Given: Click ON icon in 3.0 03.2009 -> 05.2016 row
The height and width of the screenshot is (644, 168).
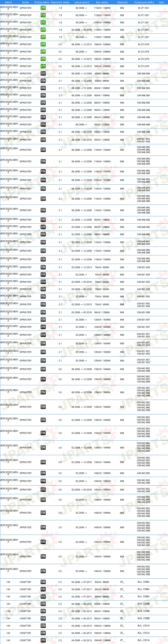Looking at the screenshot, I should pos(43,489).
